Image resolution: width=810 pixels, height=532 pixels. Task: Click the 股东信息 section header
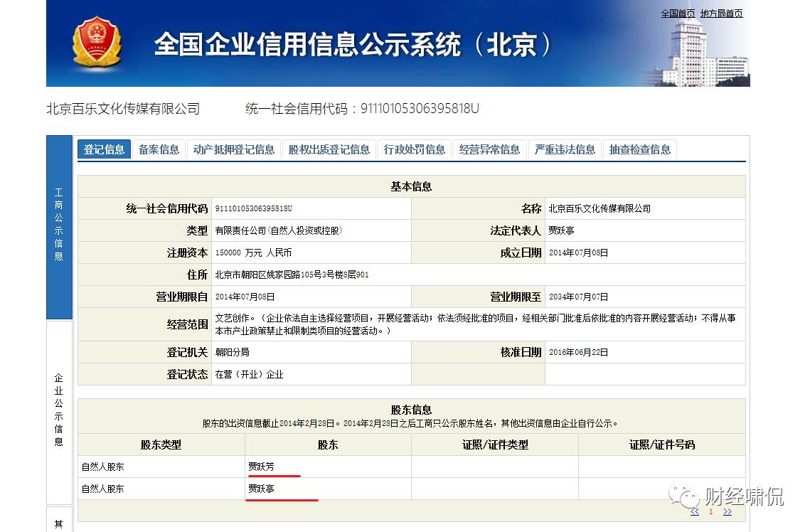coord(411,410)
